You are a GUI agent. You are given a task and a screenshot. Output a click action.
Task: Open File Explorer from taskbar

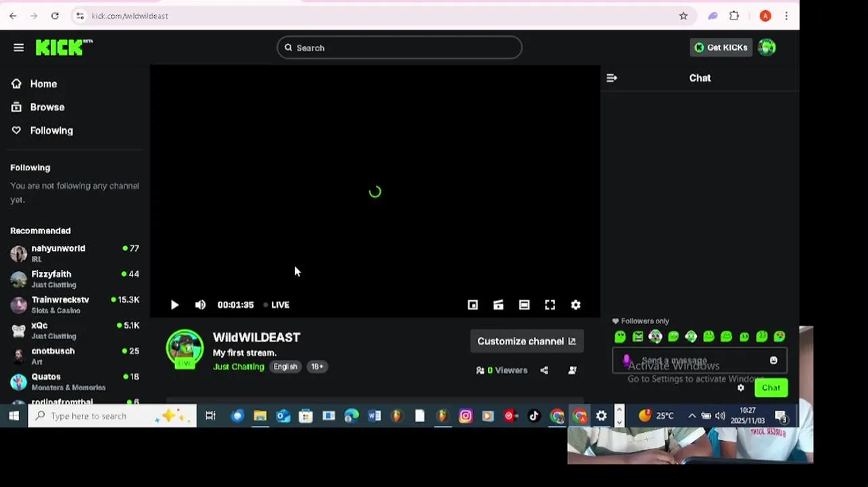point(260,416)
